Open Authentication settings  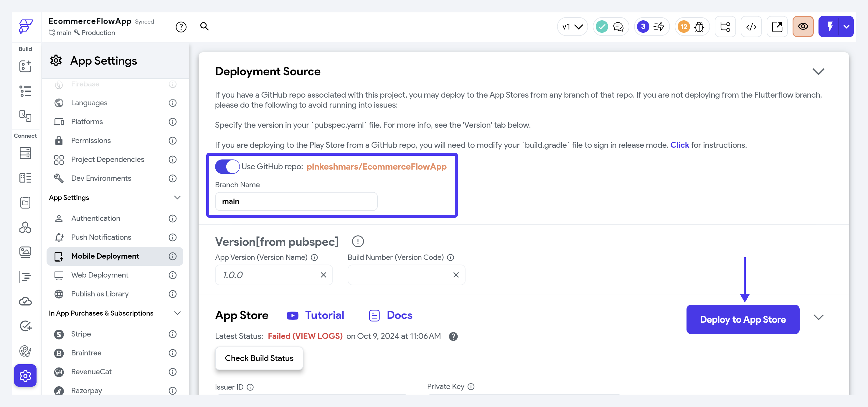pos(115,219)
